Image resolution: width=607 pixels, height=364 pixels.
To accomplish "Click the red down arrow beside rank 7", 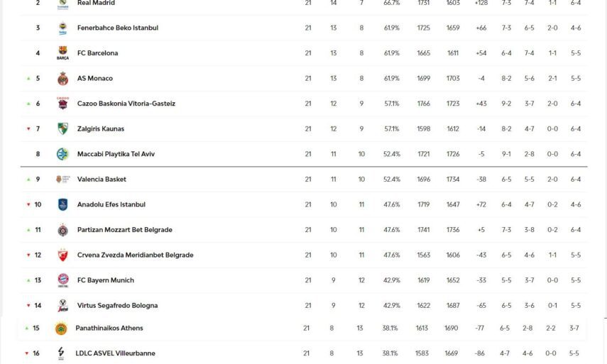I will point(28,129).
